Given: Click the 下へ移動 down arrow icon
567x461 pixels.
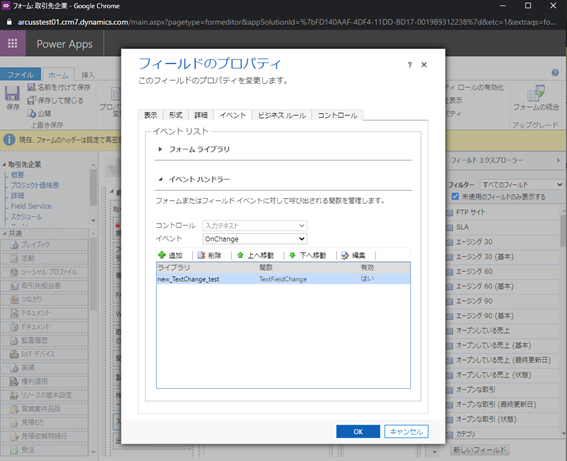Looking at the screenshot, I should [293, 255].
